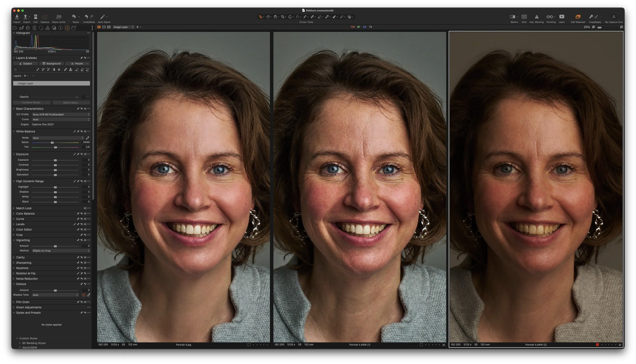Click the Import icon in toolbar
This screenshot has height=364, width=636.
click(x=17, y=17)
